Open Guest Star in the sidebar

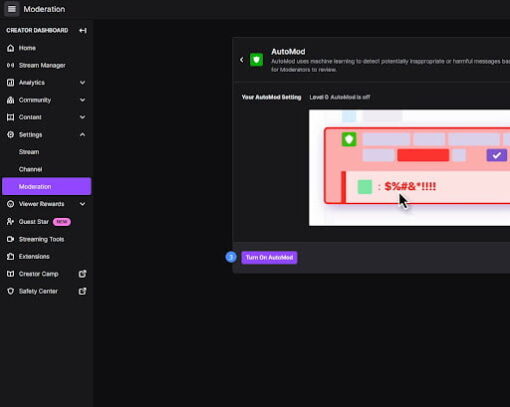tap(46, 222)
